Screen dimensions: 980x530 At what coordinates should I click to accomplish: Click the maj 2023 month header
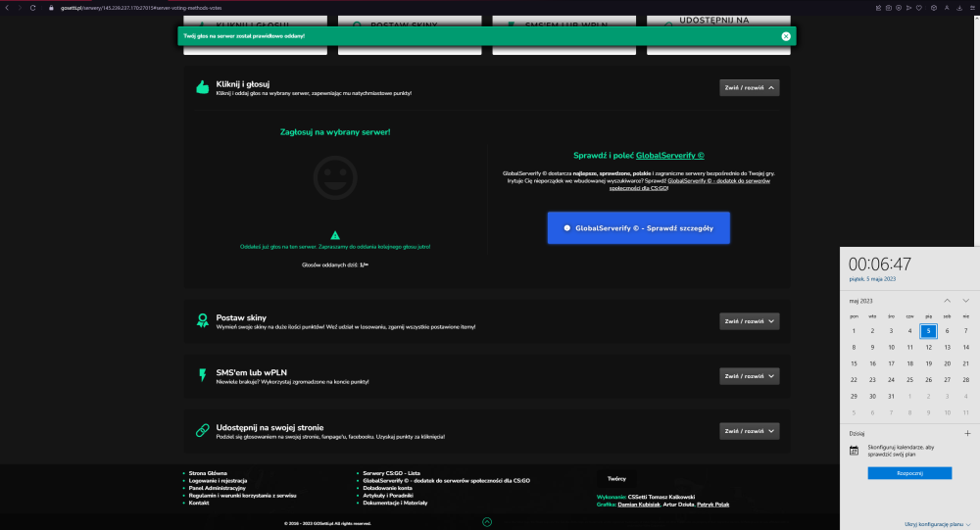[x=860, y=301]
